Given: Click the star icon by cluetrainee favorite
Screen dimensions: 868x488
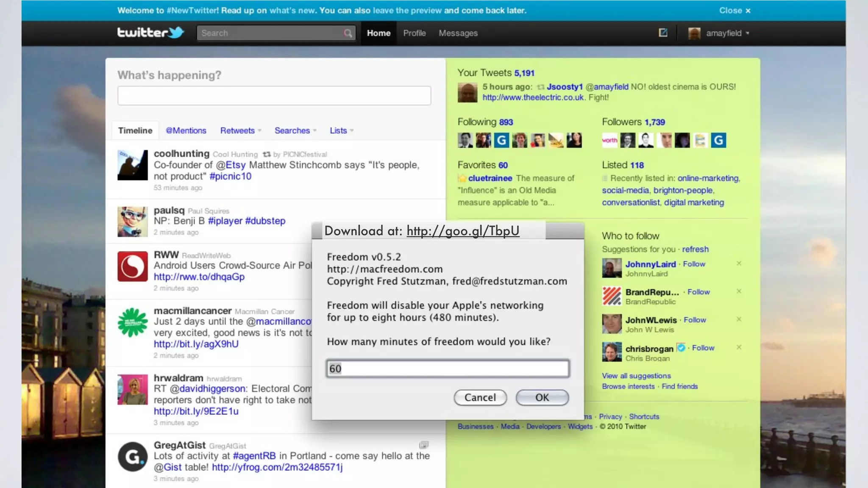Looking at the screenshot, I should tap(462, 178).
